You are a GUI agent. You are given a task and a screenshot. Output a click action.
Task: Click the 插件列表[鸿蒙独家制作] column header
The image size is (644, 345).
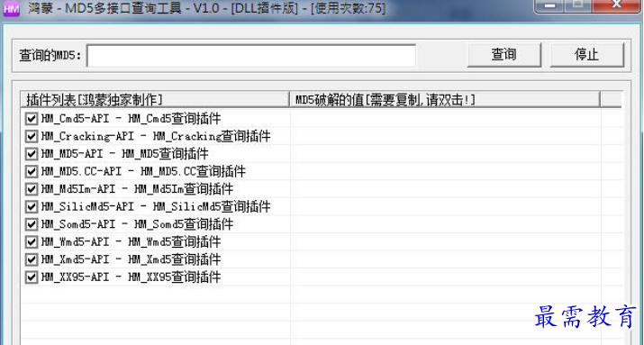[155, 99]
